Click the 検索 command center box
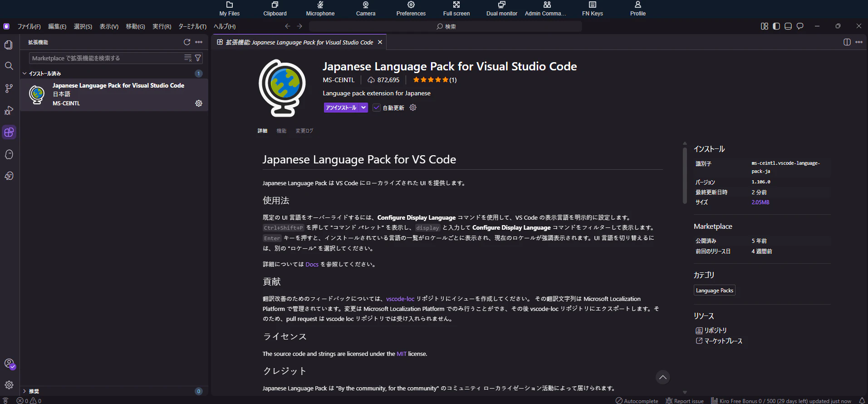Viewport: 868px width, 404px height. click(446, 26)
